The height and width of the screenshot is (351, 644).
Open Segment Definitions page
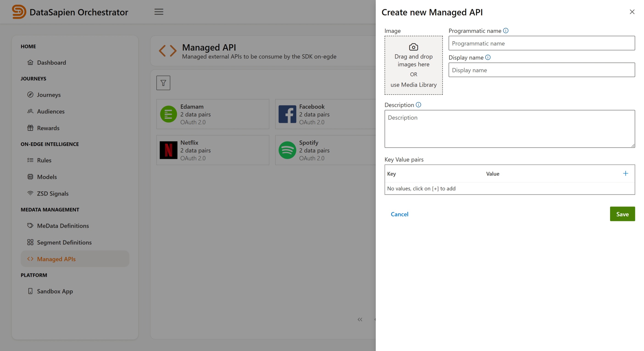[64, 242]
